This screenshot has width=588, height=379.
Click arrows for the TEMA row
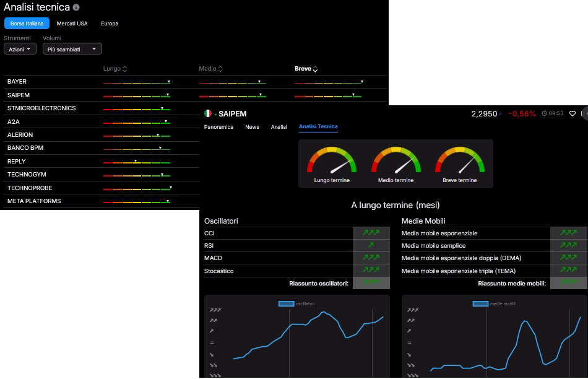(568, 270)
